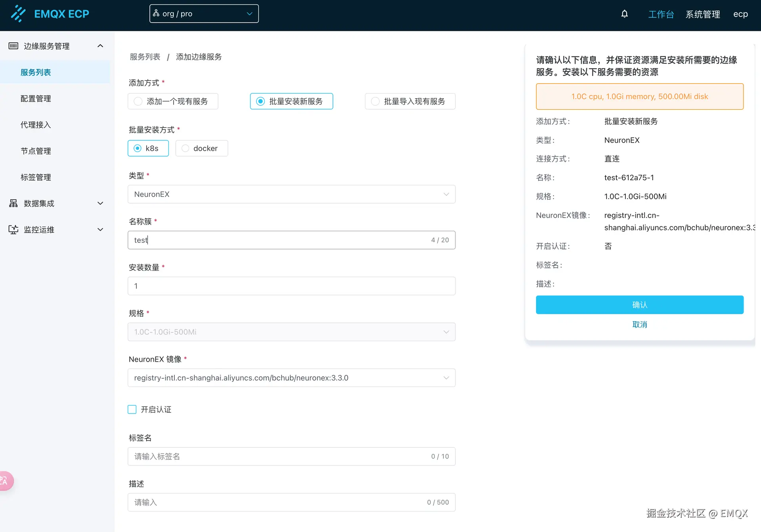Click the 数据集成 integration icon in sidebar

(13, 203)
